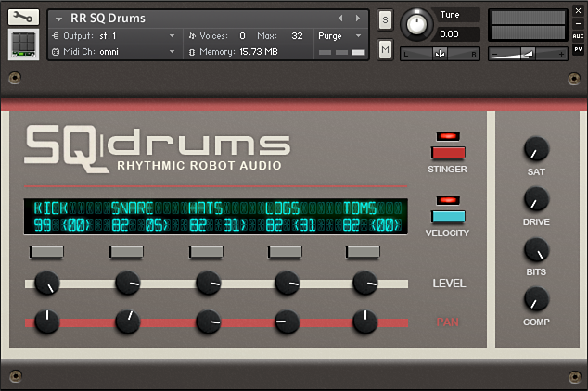
Task: Click the DRIVE knob
Action: click(536, 199)
